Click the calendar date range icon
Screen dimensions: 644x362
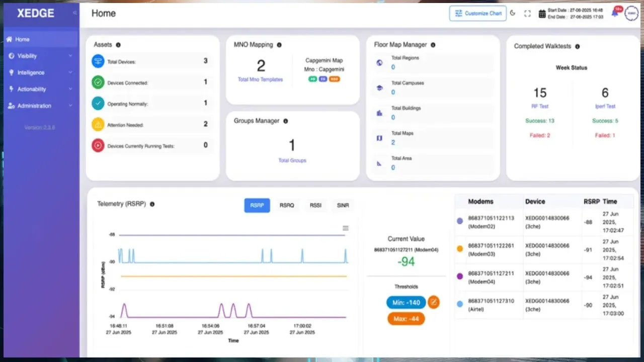(x=542, y=14)
